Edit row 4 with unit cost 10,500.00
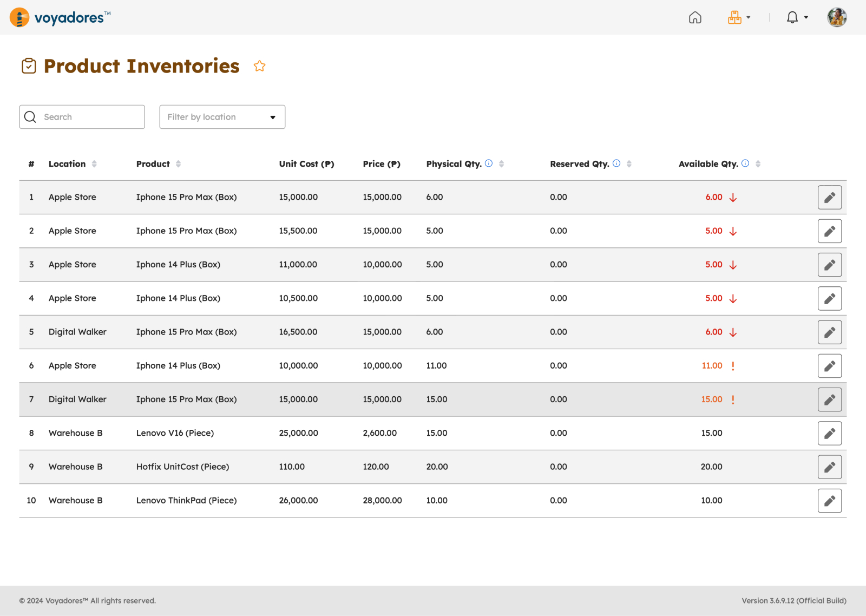Viewport: 866px width, 616px height. (x=830, y=299)
